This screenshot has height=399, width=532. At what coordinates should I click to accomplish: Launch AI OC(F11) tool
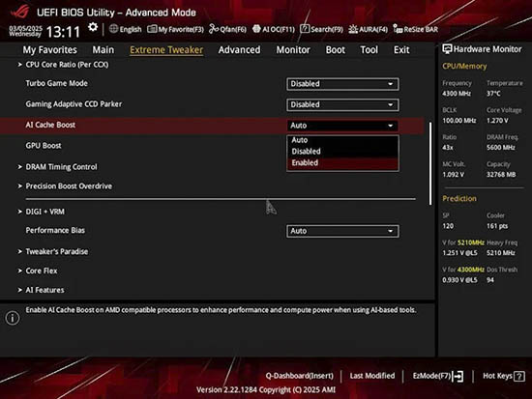(x=274, y=30)
